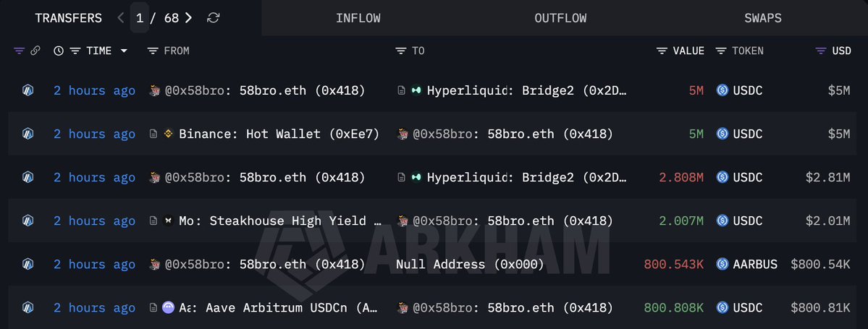Go to the next transfers page

point(188,18)
